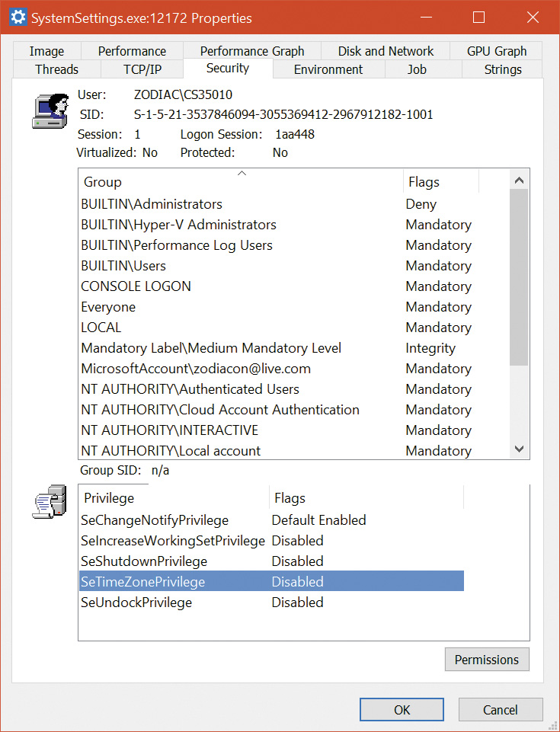Click the group list scrollbar thumb
This screenshot has width=560, height=732.
(x=519, y=278)
